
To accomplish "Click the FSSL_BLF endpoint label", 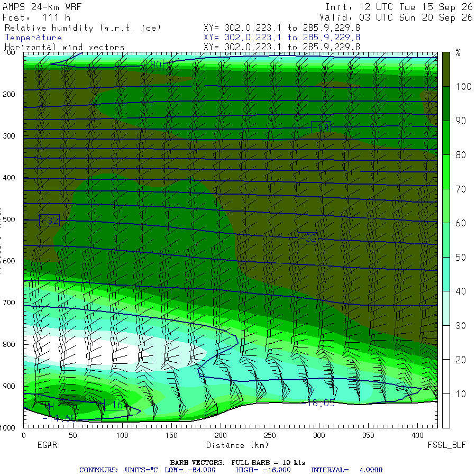I will point(446,445).
